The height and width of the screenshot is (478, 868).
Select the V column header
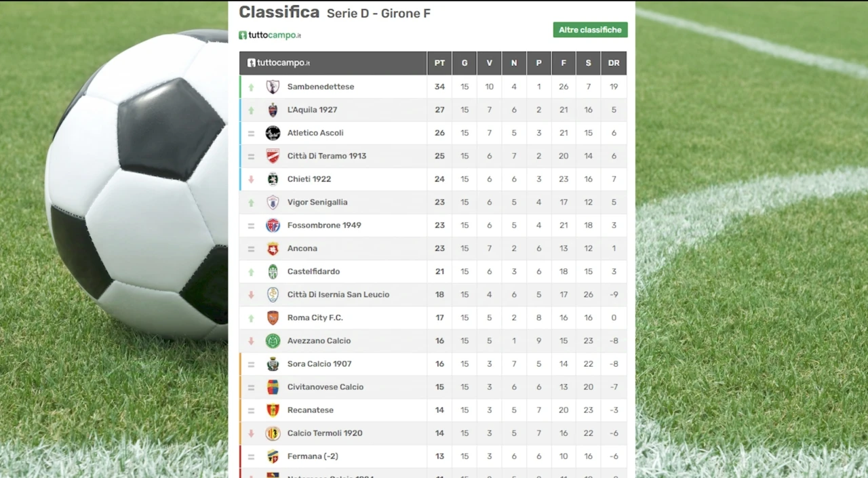click(x=489, y=63)
